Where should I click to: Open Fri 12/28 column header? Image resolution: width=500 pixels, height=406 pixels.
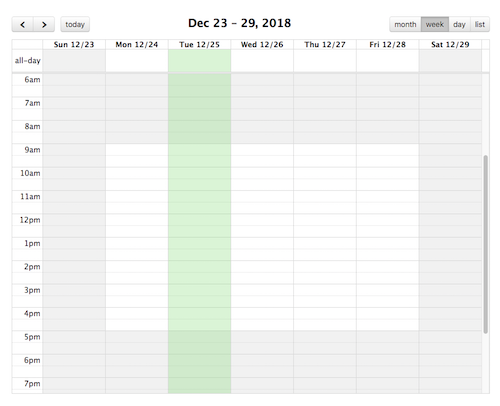point(387,45)
